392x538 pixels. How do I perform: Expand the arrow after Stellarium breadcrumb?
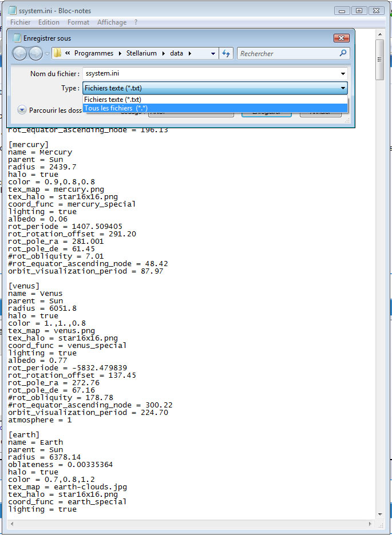coord(163,54)
